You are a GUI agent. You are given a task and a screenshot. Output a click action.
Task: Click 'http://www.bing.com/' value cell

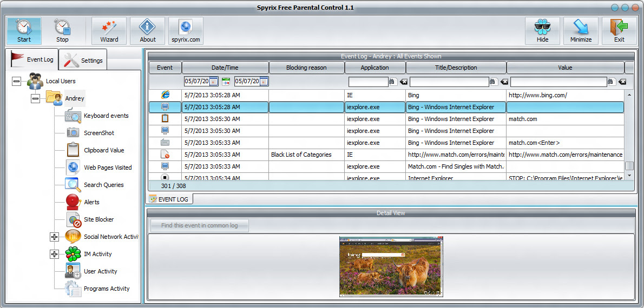(x=565, y=95)
